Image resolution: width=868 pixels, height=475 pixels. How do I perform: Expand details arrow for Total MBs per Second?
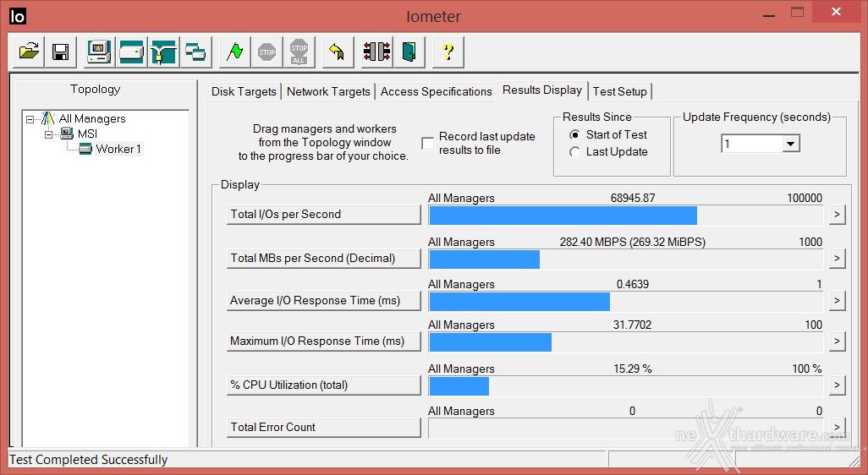click(837, 259)
